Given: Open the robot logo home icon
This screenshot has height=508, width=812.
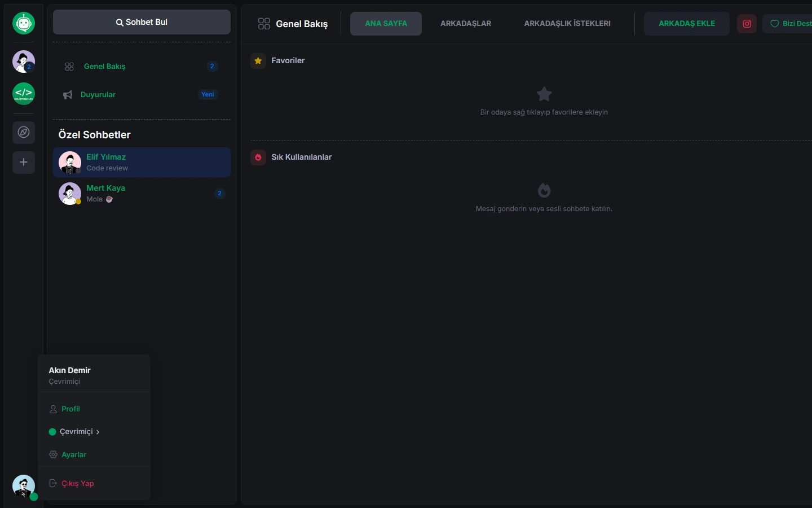Looking at the screenshot, I should pos(24,23).
